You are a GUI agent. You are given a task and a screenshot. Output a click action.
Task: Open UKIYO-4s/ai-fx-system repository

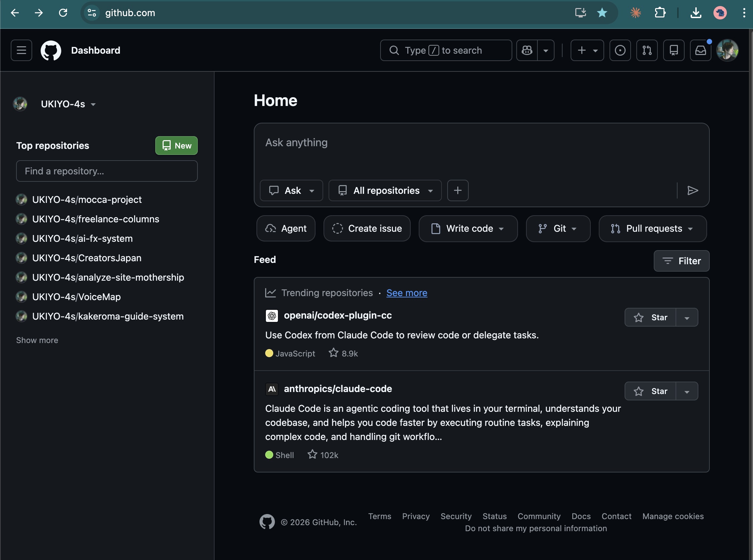coord(82,239)
